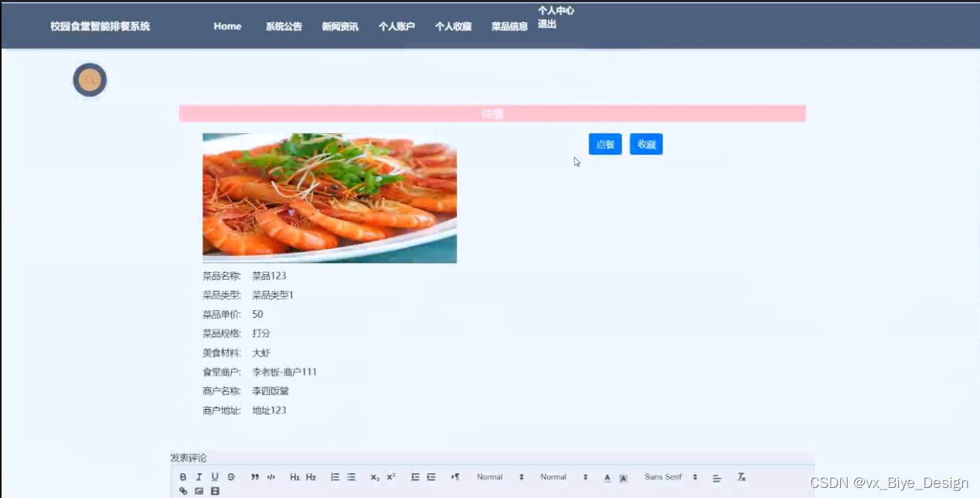Screen dimensions: 980x498
Task: Open the 个人账户 menu item
Action: [396, 26]
